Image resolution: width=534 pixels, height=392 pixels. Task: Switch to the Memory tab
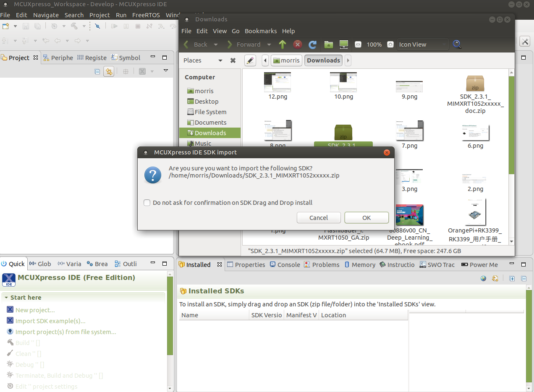tap(360, 265)
